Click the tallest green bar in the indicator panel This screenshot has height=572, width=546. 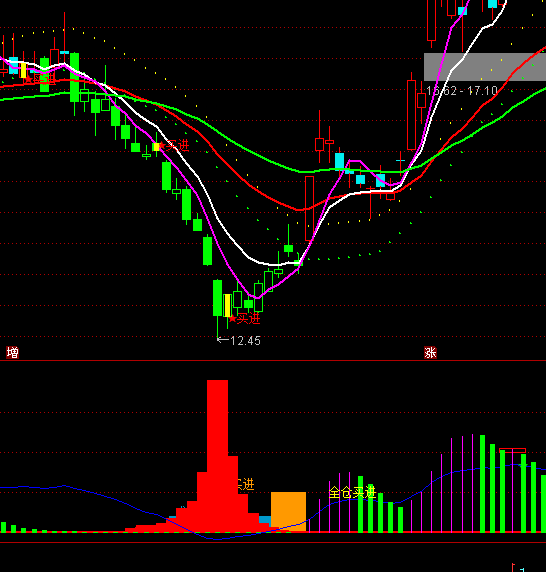tap(483, 484)
